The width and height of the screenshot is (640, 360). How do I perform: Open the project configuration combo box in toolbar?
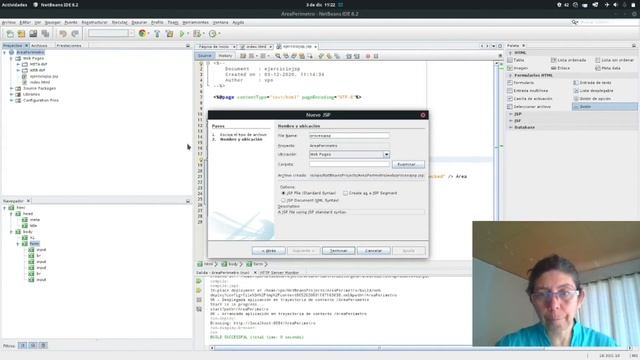pyautogui.click(x=111, y=33)
